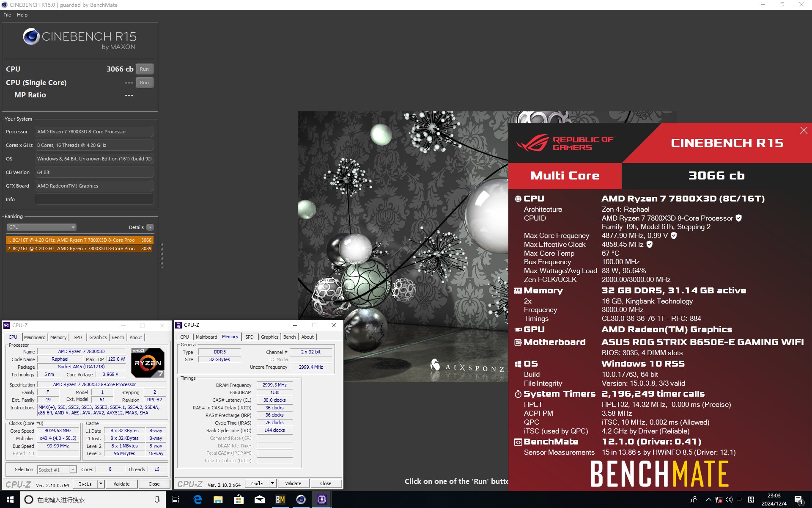Open Mainboard tab in memory CPU-Z window

point(206,337)
